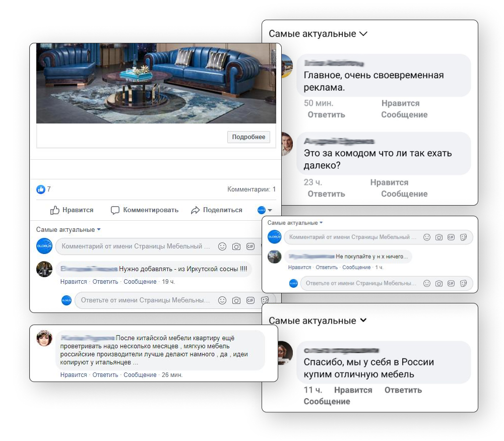The width and height of the screenshot is (504, 441).
Task: Open the page identity selector next to Поделиться
Action: click(265, 210)
